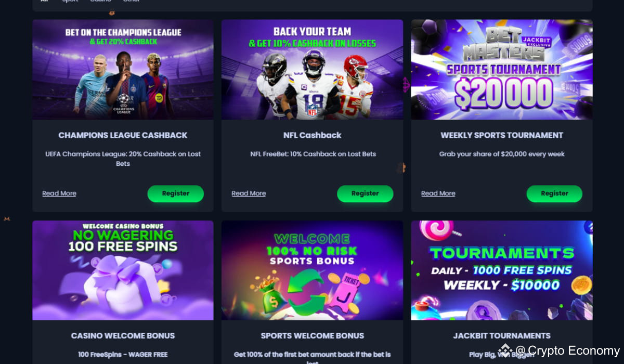Open the Champions League 20% cashback banner
Viewport: 624px width, 364px height.
click(x=123, y=70)
